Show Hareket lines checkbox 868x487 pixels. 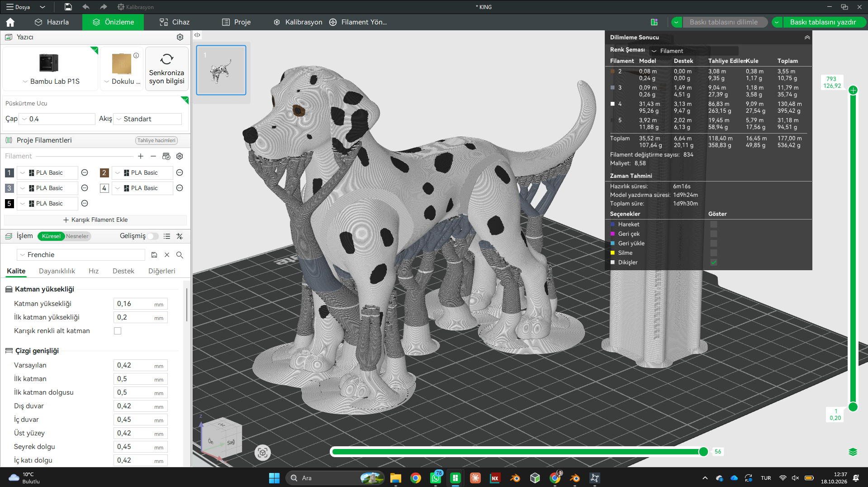[714, 224]
